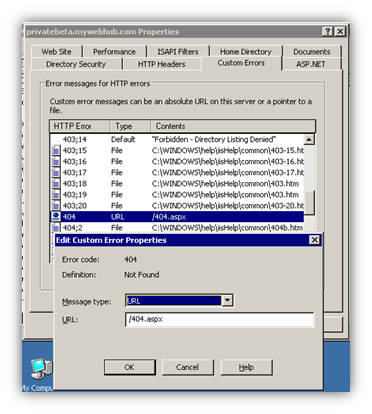
Task: Click the file icon for error 404;2
Action: [x=56, y=227]
